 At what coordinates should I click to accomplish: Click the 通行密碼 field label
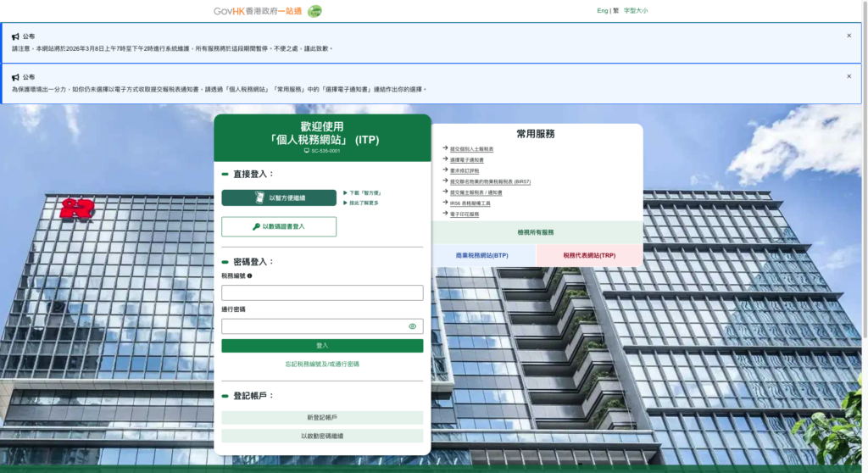pyautogui.click(x=234, y=309)
